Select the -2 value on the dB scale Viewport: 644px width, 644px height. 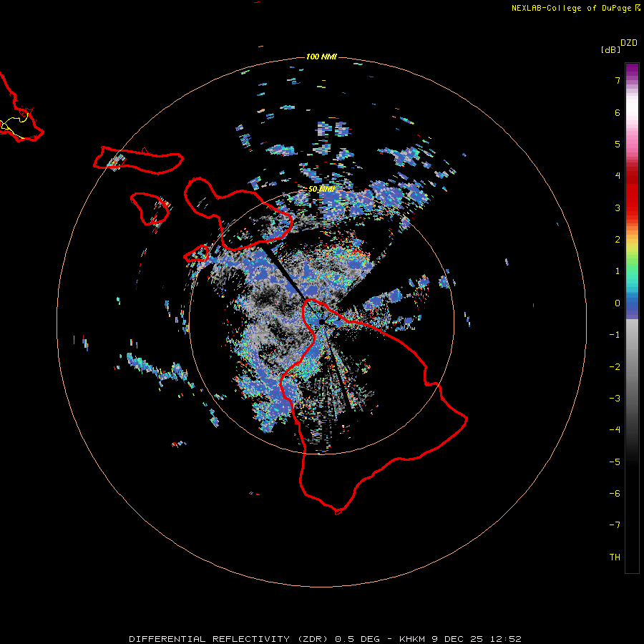click(x=615, y=367)
